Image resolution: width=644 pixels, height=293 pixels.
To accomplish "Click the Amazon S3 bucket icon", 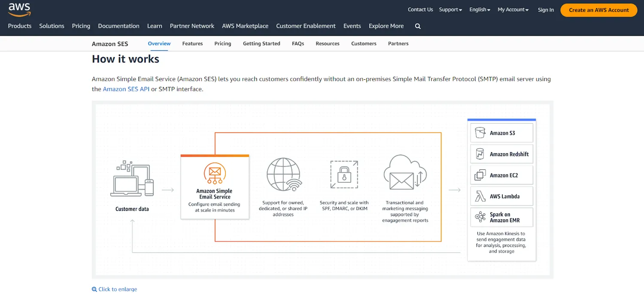I will coord(480,133).
